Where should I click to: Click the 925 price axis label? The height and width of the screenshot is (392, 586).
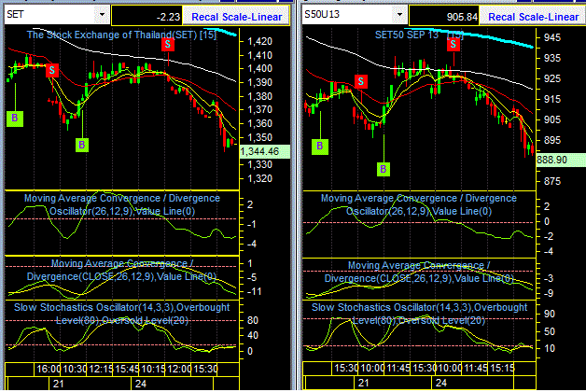[x=552, y=78]
